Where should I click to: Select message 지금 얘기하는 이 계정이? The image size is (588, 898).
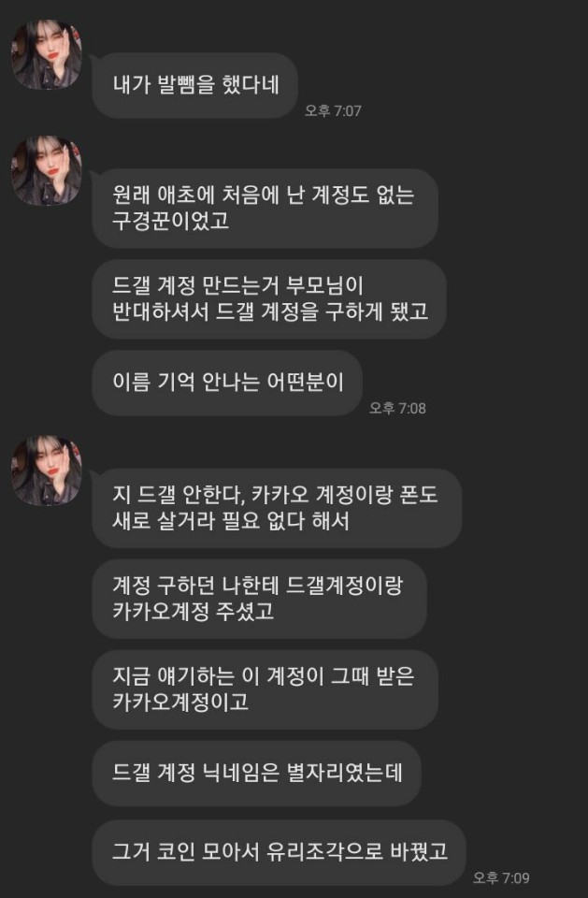[x=265, y=689]
